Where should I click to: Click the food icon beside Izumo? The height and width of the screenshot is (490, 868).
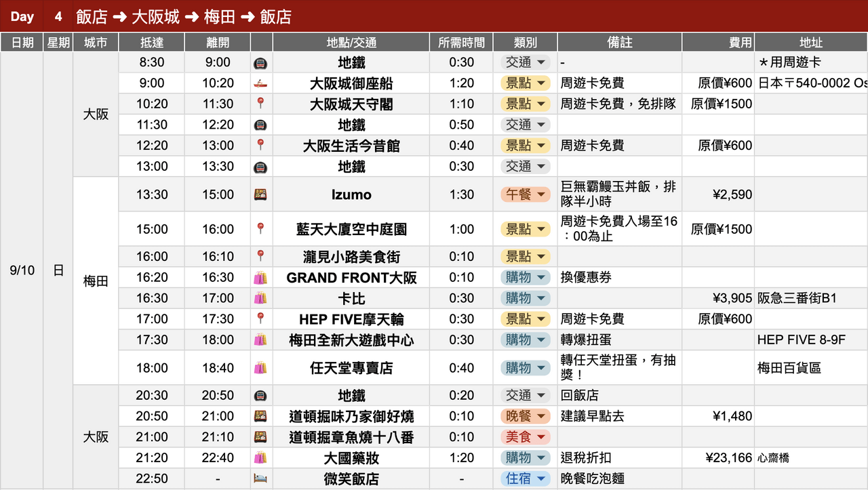[260, 195]
